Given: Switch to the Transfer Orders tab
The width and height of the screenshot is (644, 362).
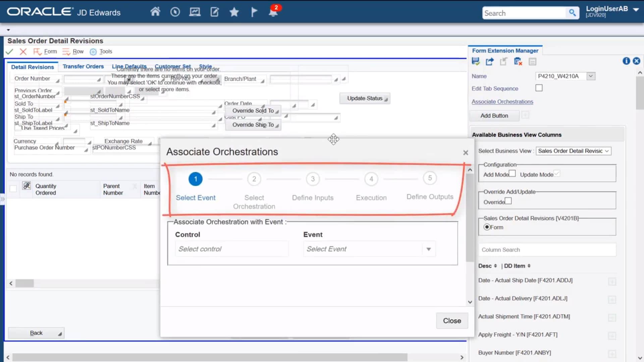Looking at the screenshot, I should click(83, 66).
